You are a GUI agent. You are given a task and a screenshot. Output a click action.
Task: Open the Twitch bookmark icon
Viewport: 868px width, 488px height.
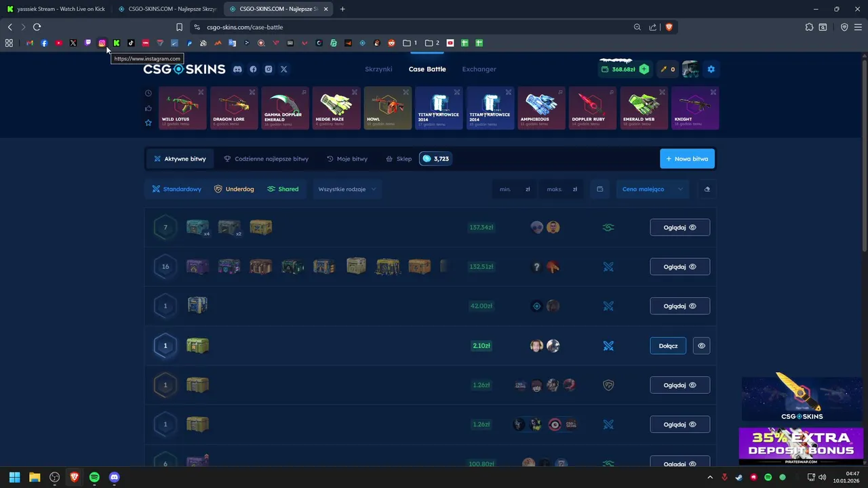click(x=87, y=43)
